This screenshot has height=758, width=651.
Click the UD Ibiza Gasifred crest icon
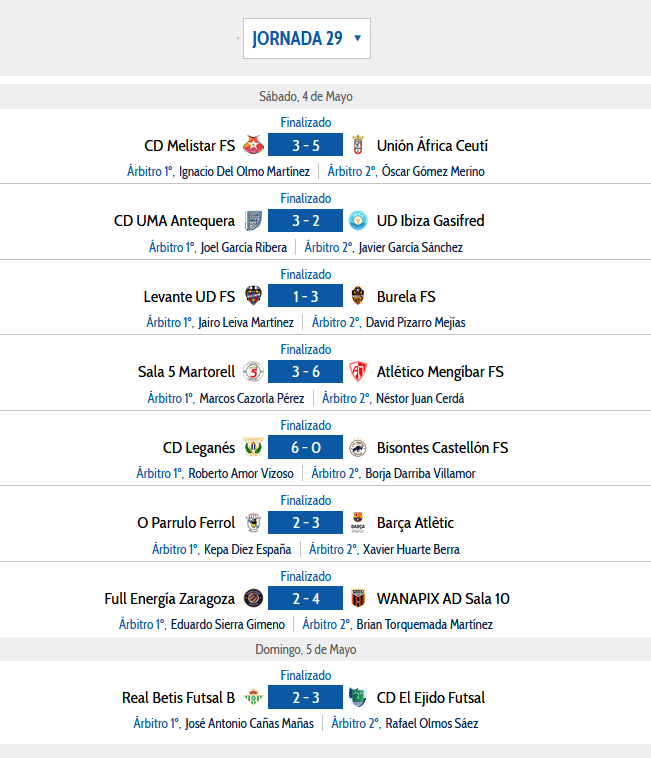pos(358,220)
